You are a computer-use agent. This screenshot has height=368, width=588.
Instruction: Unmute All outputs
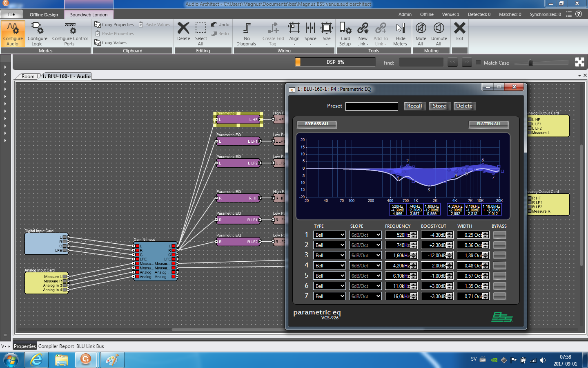tap(439, 34)
